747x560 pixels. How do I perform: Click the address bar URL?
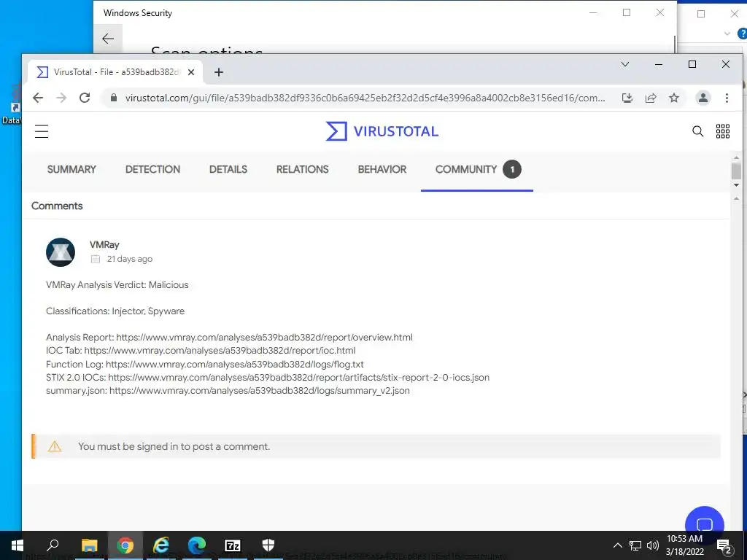click(365, 98)
